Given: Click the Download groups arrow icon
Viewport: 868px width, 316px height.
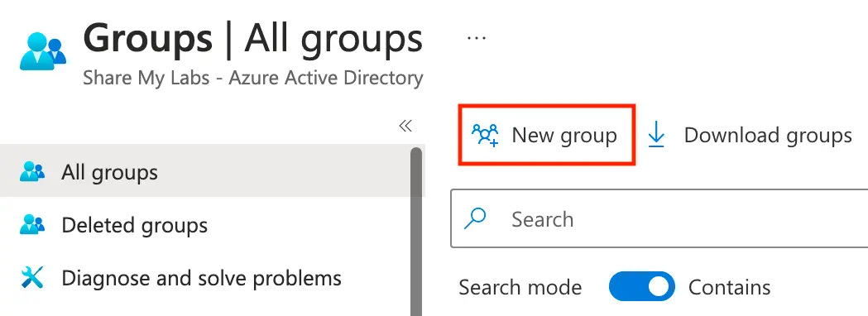Looking at the screenshot, I should click(x=656, y=135).
